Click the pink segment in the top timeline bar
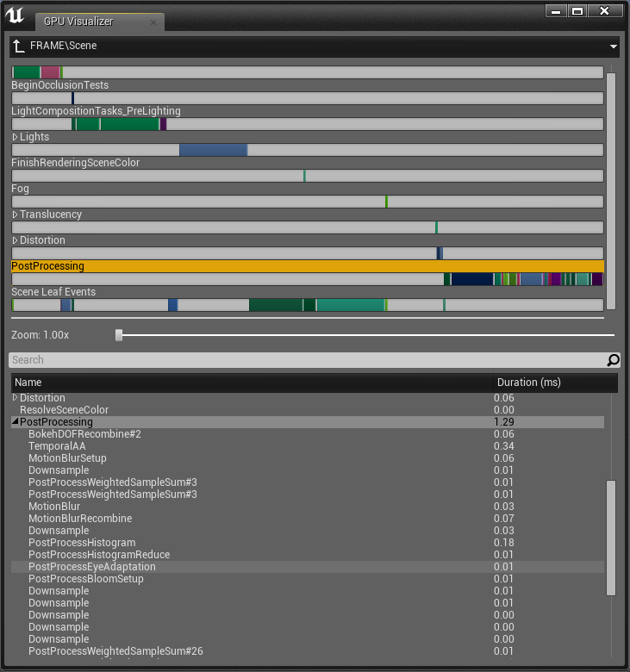This screenshot has height=672, width=630. point(51,72)
